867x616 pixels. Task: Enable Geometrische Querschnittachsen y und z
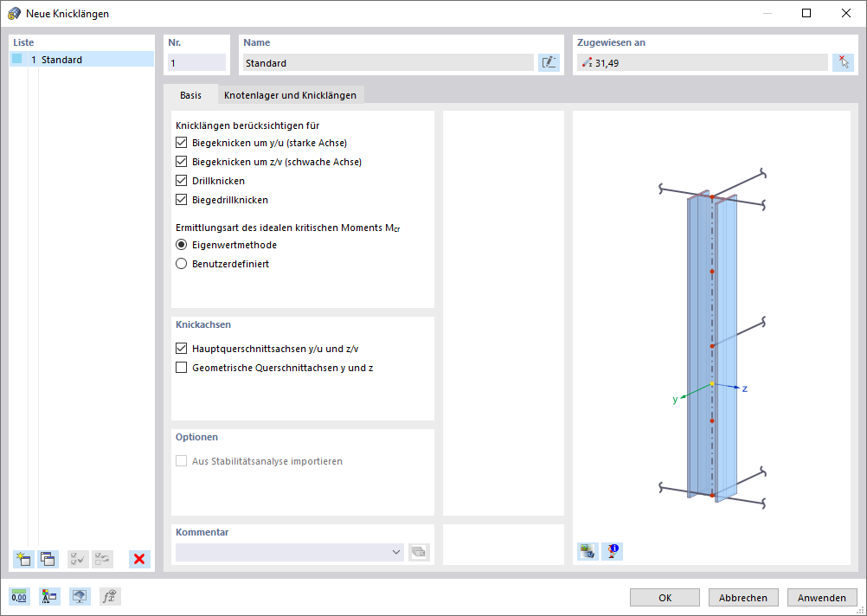pos(182,368)
